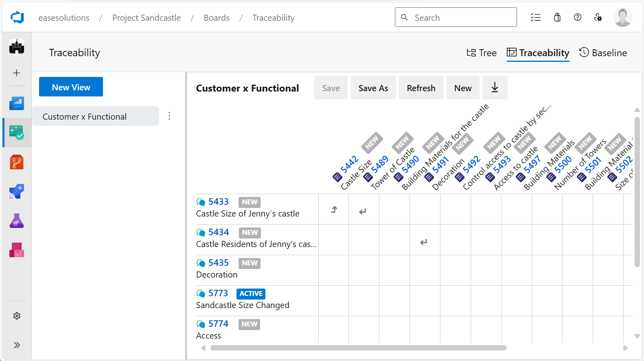Click the horizontal scrollbar thumb
644x361 pixels.
[x=359, y=348]
